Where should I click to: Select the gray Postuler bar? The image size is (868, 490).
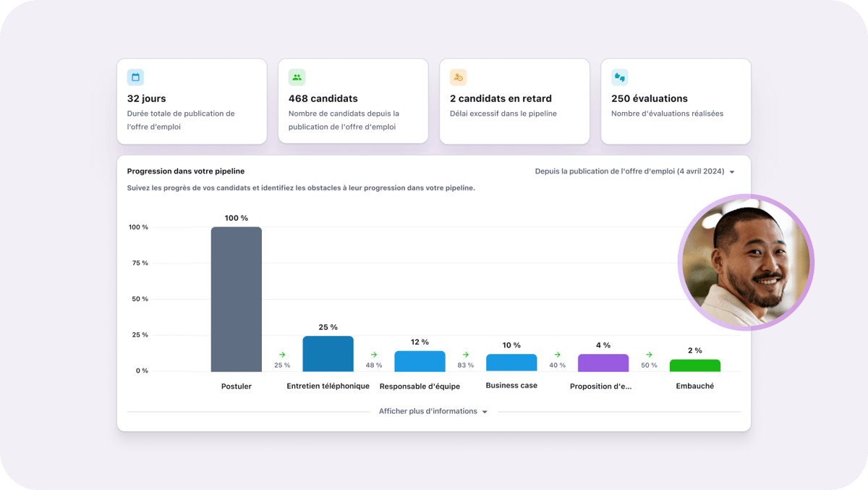point(237,299)
